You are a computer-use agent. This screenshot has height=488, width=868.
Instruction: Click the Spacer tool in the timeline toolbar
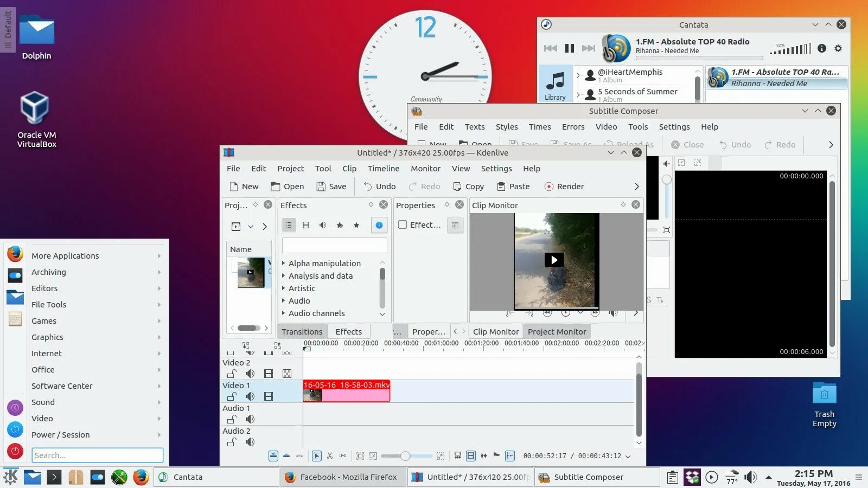(x=343, y=456)
